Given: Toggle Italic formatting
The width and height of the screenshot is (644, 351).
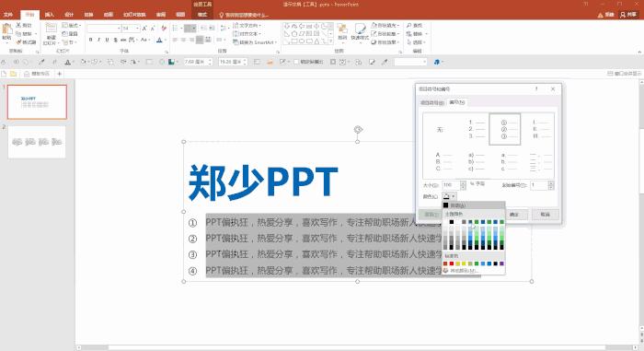Looking at the screenshot, I should coord(98,40).
